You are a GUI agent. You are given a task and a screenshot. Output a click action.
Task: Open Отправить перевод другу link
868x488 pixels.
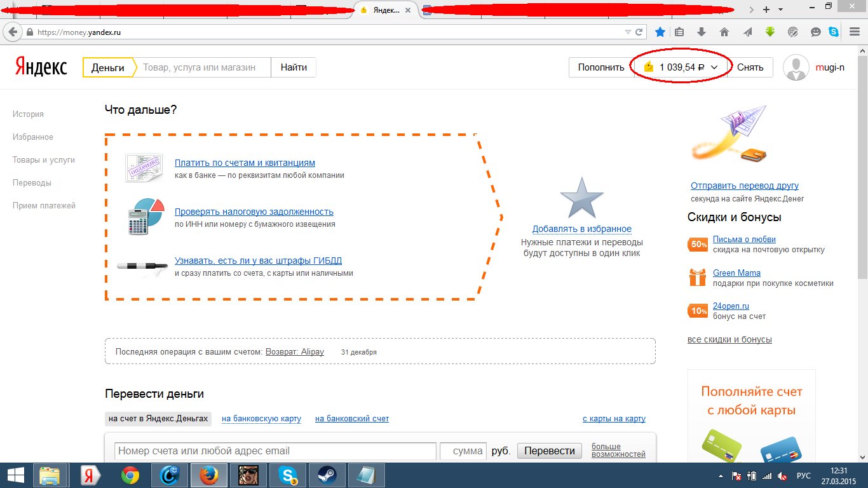(x=745, y=186)
